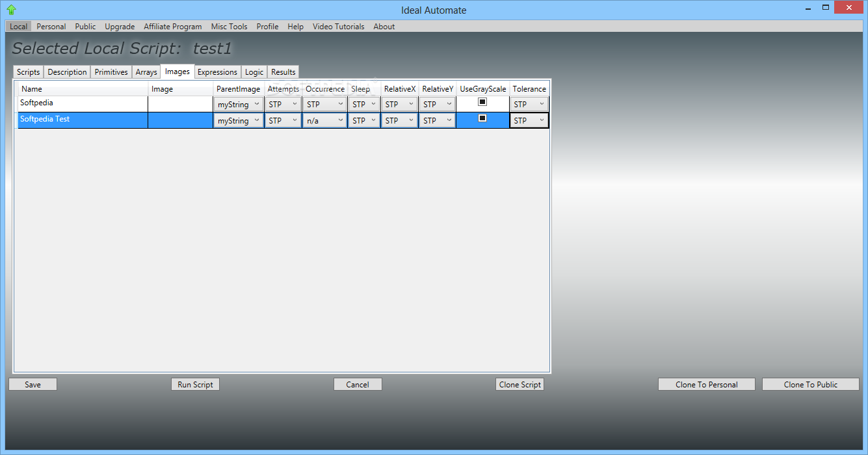Click the RelativeX column header

click(x=399, y=89)
